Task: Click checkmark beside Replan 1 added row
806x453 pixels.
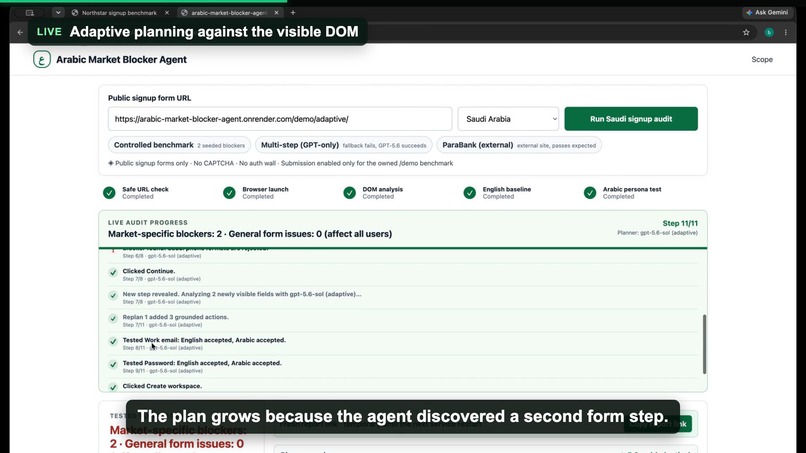Action: (113, 319)
